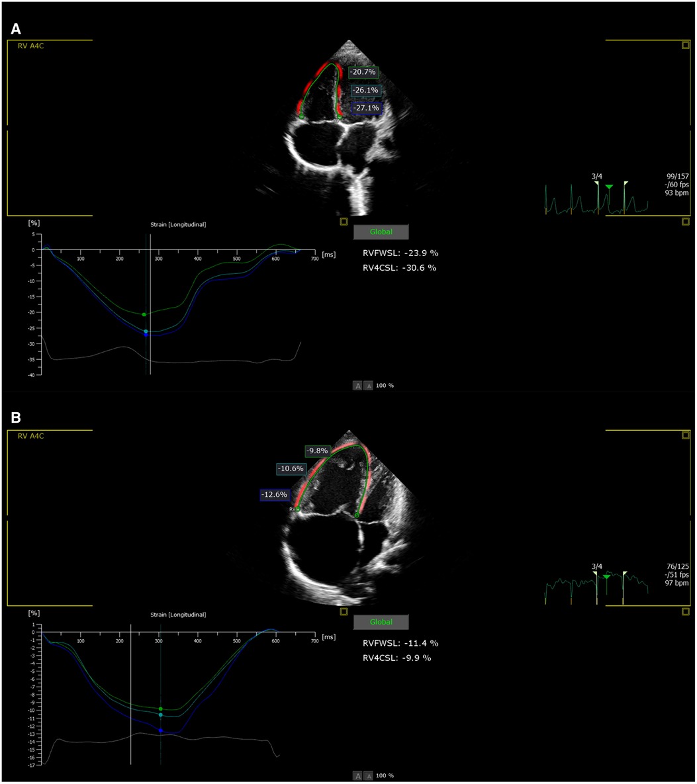Select the -20.7% segment strain label

363,72
